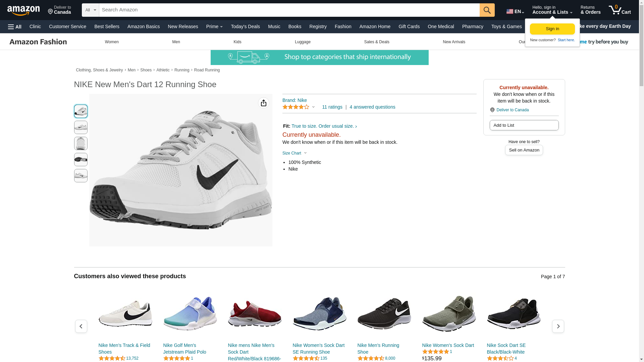The image size is (644, 362).
Task: Select the Kids fashion tab
Action: click(x=237, y=42)
